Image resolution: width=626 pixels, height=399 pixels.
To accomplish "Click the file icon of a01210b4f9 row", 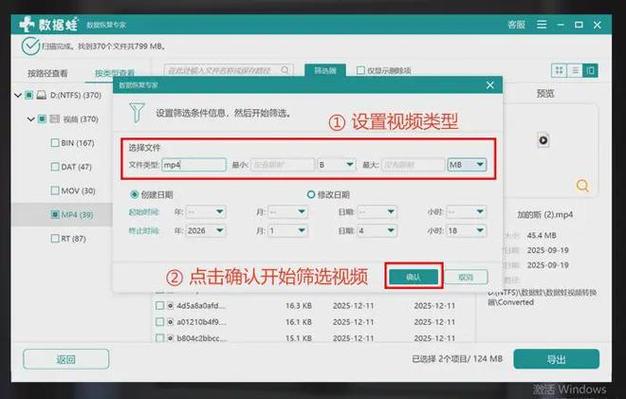I will [170, 322].
